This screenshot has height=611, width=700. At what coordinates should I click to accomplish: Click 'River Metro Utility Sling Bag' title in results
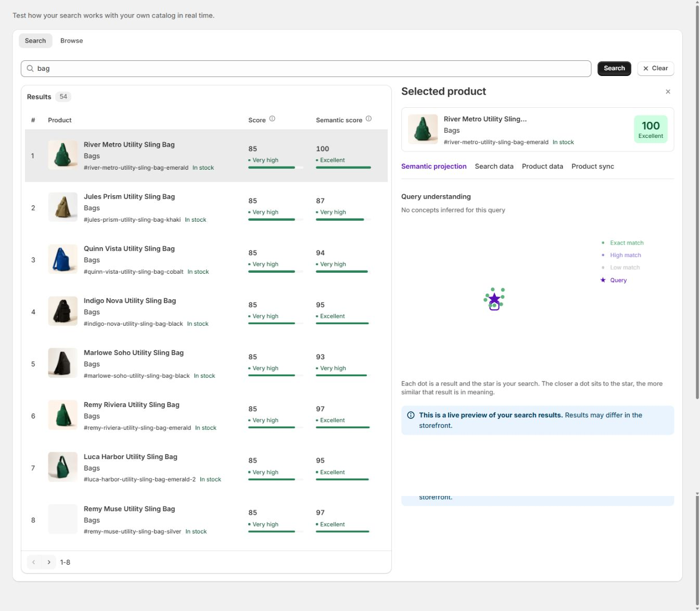click(x=129, y=145)
